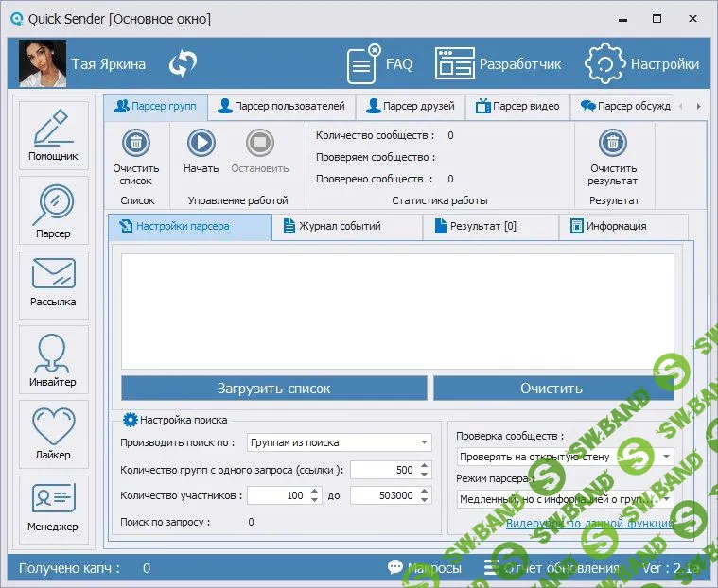Open the Парсер sidebar section

54,211
